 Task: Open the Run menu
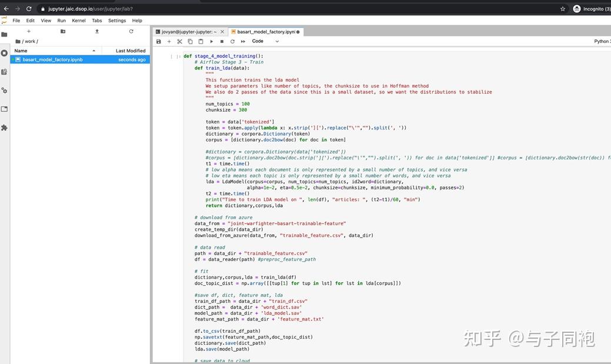tap(62, 21)
